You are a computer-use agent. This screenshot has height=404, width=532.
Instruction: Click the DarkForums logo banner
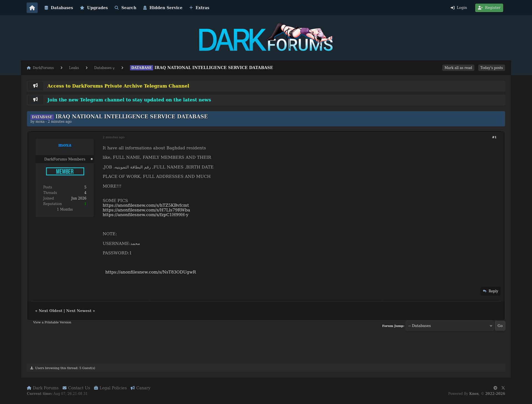(266, 38)
